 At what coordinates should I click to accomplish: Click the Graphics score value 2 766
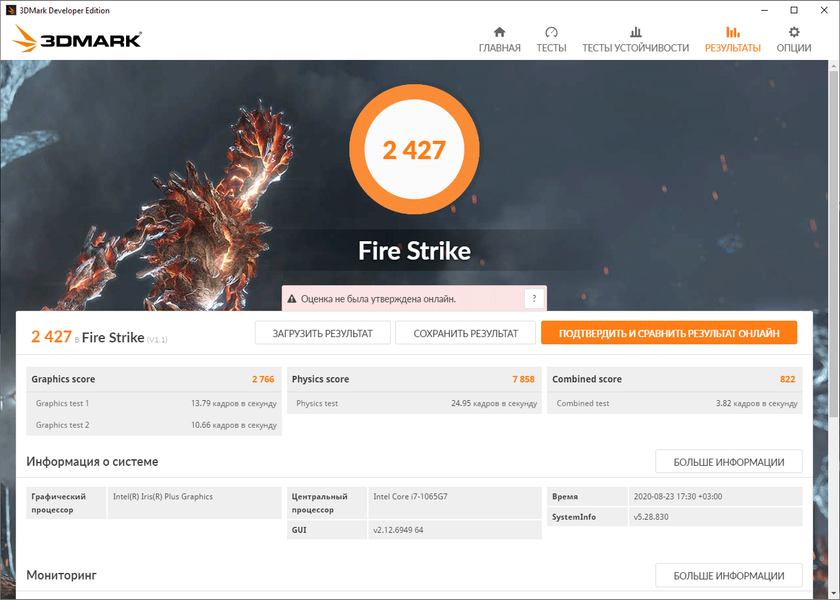(x=263, y=379)
